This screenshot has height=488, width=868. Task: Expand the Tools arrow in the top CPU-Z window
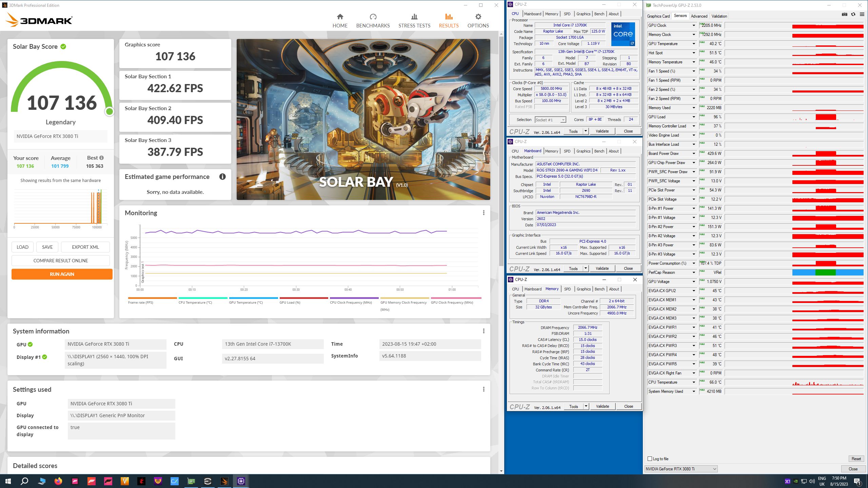tap(586, 131)
